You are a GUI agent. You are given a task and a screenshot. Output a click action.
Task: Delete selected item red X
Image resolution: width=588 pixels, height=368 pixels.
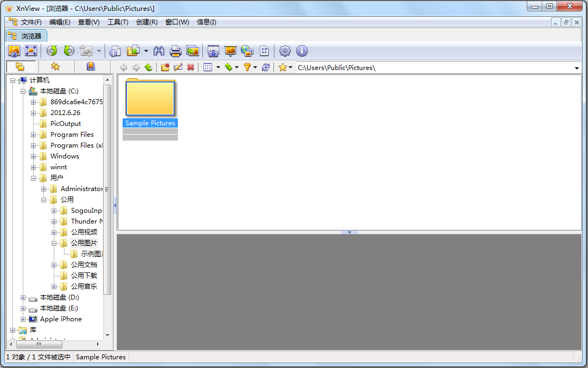click(x=190, y=67)
